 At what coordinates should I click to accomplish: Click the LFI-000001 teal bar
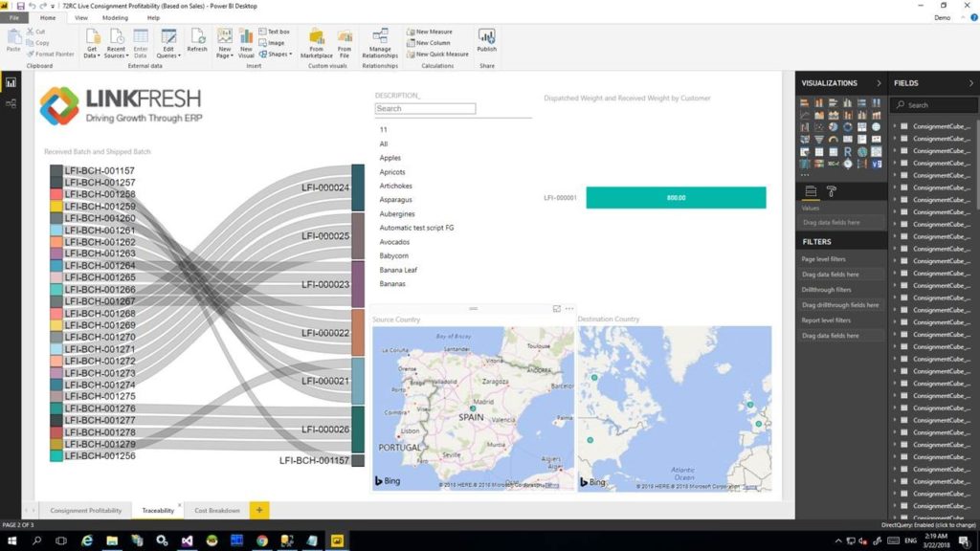click(676, 197)
